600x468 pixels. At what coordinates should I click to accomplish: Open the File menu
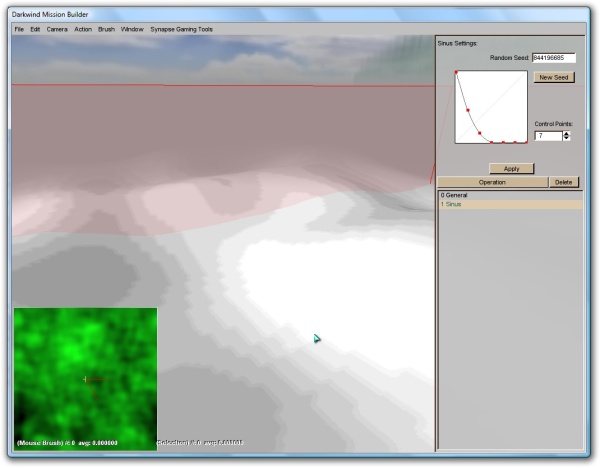click(x=19, y=29)
